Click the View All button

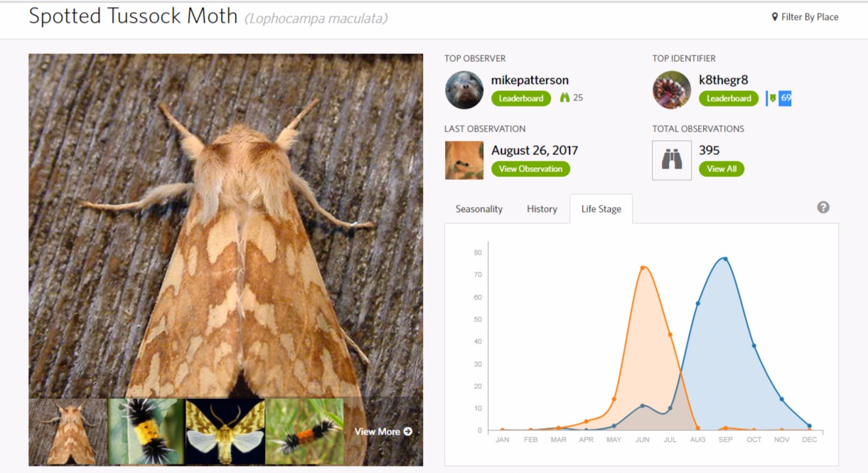(x=722, y=169)
